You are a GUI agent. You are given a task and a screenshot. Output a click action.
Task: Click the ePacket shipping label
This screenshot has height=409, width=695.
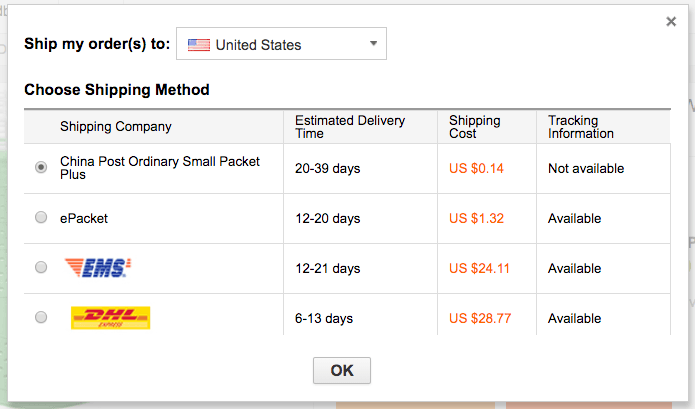pyautogui.click(x=84, y=218)
